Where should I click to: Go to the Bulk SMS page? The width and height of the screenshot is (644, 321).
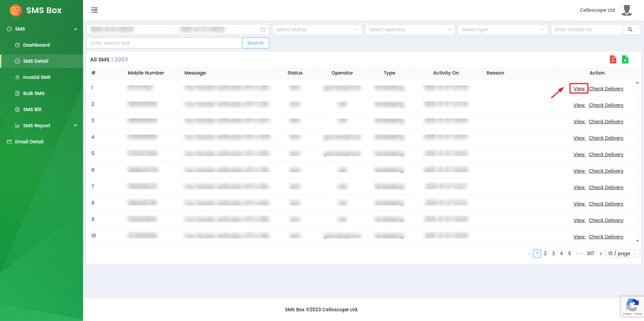tap(34, 93)
